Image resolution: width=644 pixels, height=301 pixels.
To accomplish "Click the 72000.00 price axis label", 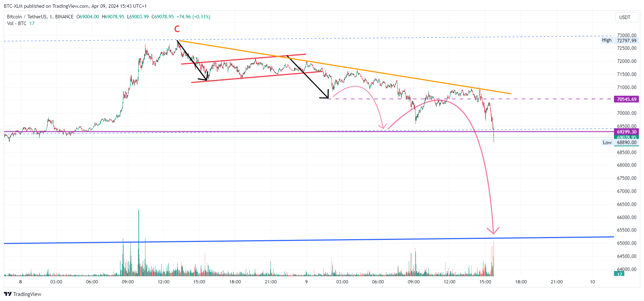I will [626, 61].
